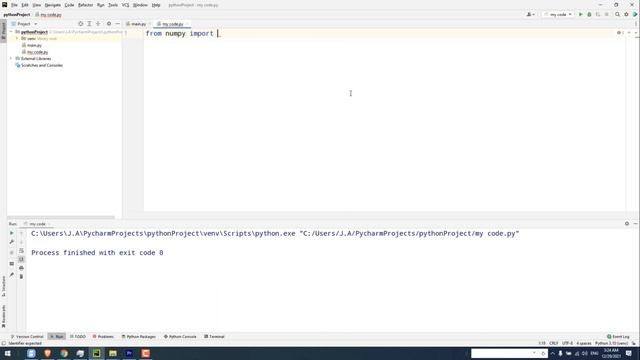This screenshot has height=360, width=640.
Task: Open Version Control tool window
Action: tap(27, 337)
